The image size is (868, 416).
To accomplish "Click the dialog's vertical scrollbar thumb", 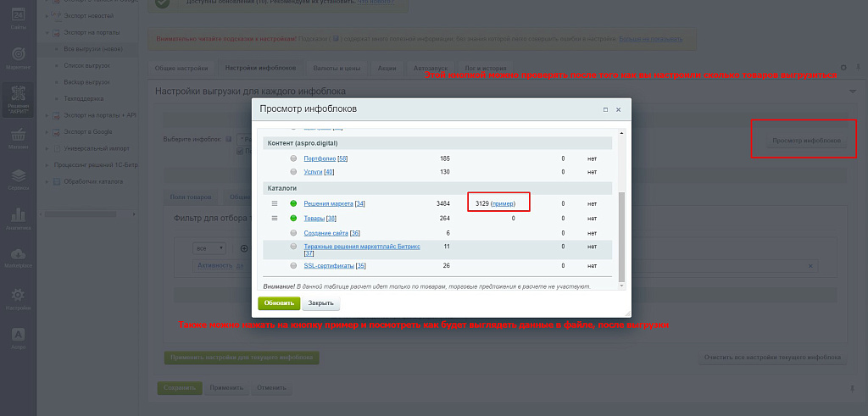I will [621, 236].
